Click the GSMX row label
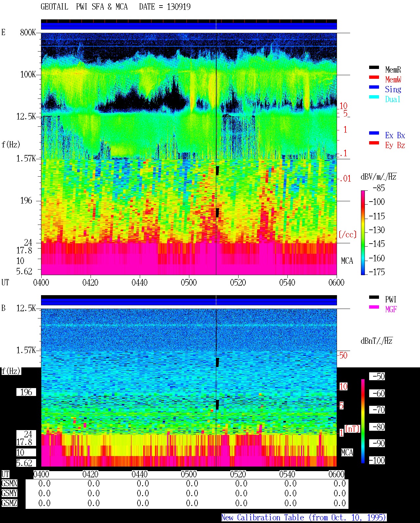Image resolution: width=420 pixels, height=523 pixels. (x=9, y=484)
